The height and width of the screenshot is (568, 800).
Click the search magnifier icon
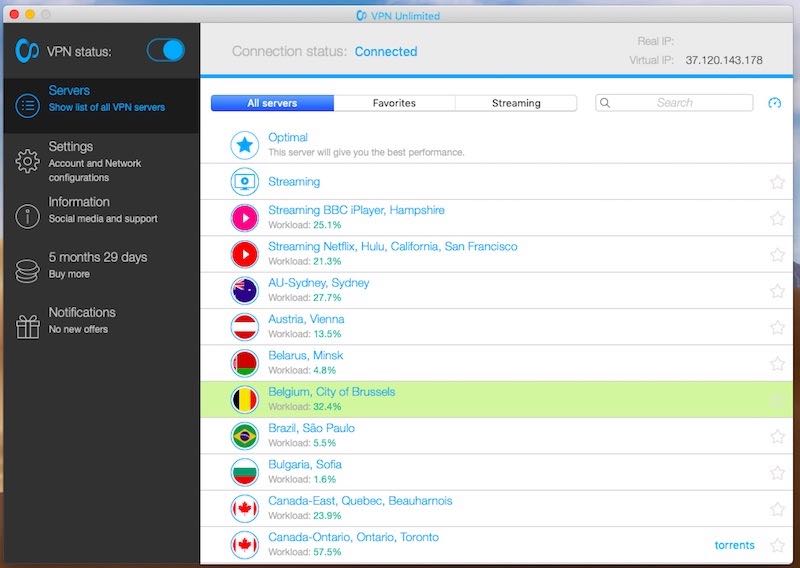tap(605, 103)
